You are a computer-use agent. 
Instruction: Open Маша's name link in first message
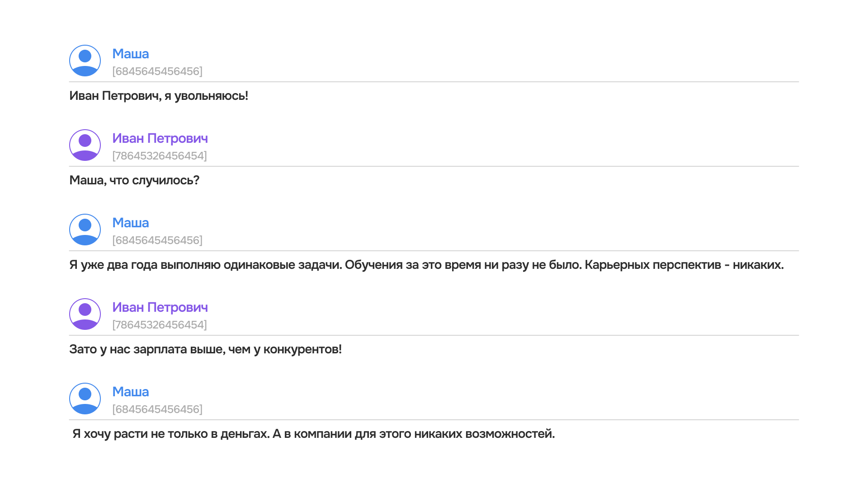[x=130, y=54]
